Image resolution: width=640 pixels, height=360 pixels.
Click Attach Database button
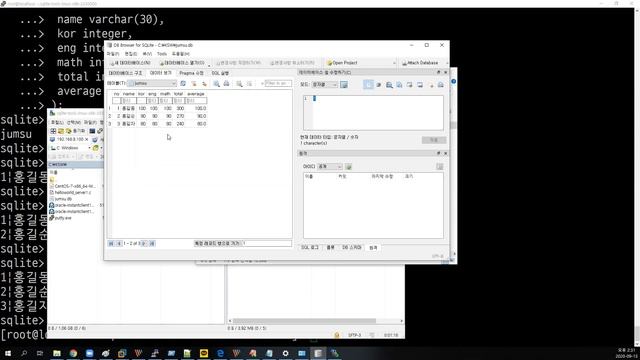[420, 63]
